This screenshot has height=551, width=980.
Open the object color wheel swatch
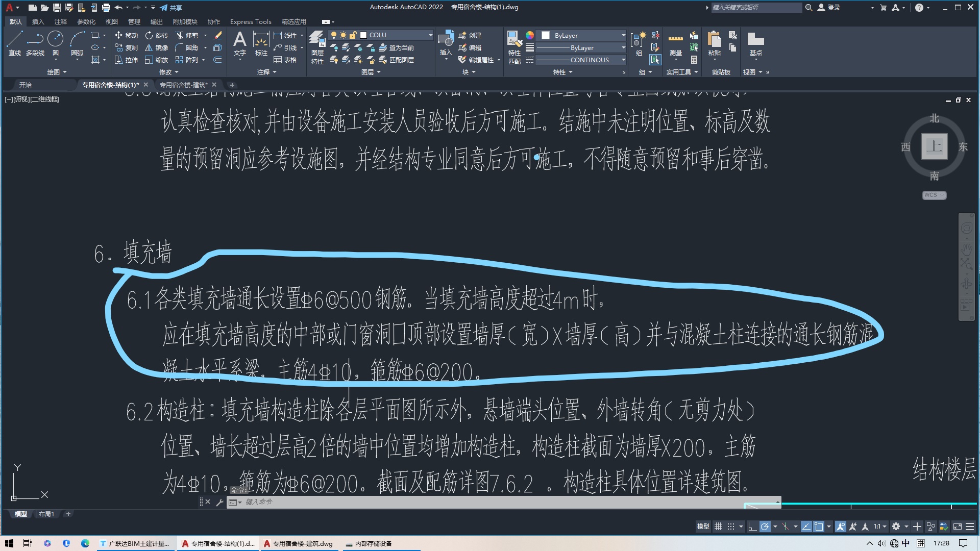(530, 35)
